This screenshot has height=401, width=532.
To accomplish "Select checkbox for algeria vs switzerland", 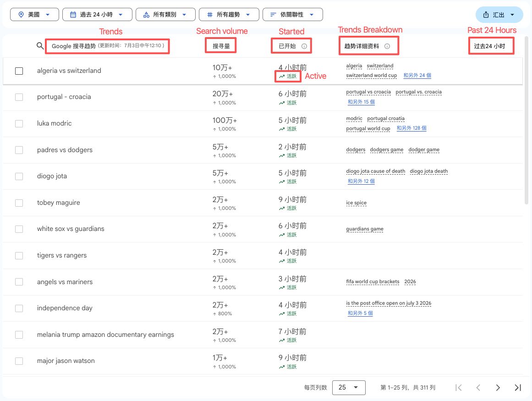I will 19,71.
